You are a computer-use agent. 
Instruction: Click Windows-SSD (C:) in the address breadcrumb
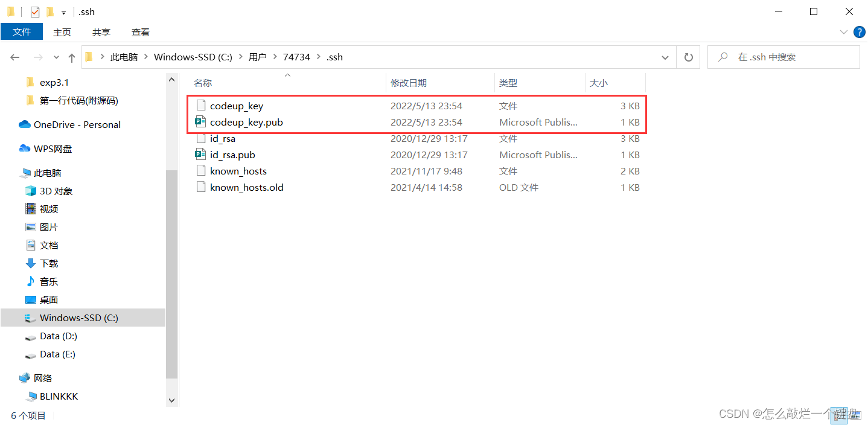193,57
